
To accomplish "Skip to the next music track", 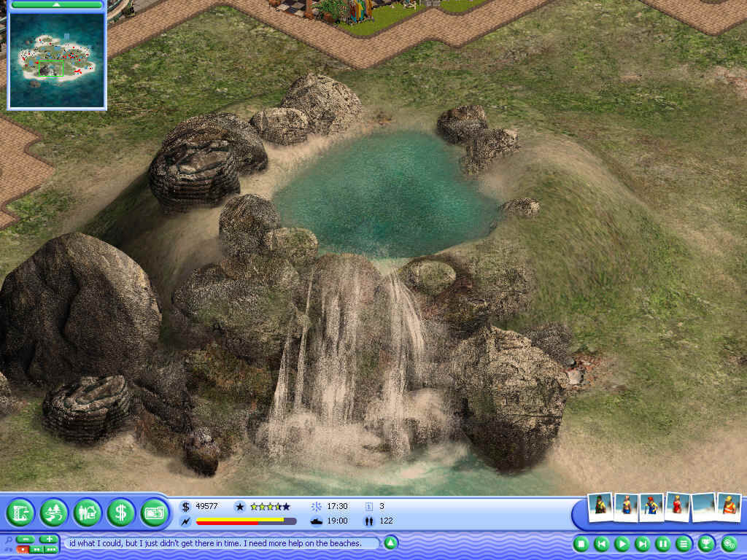I will 643,544.
